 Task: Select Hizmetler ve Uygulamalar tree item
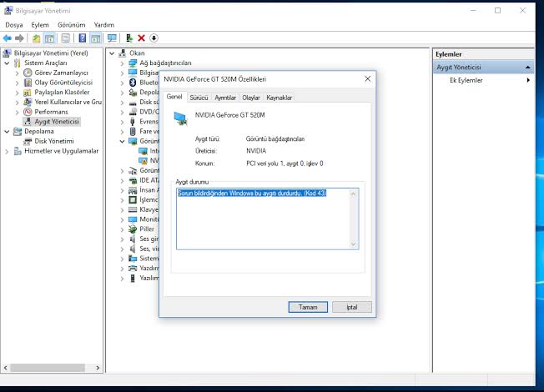(x=62, y=151)
